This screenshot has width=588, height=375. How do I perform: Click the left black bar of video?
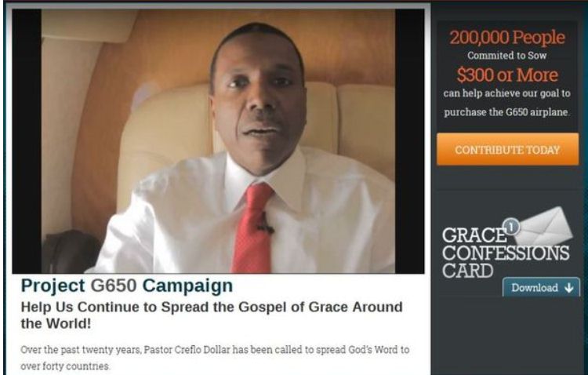pyautogui.click(x=27, y=141)
